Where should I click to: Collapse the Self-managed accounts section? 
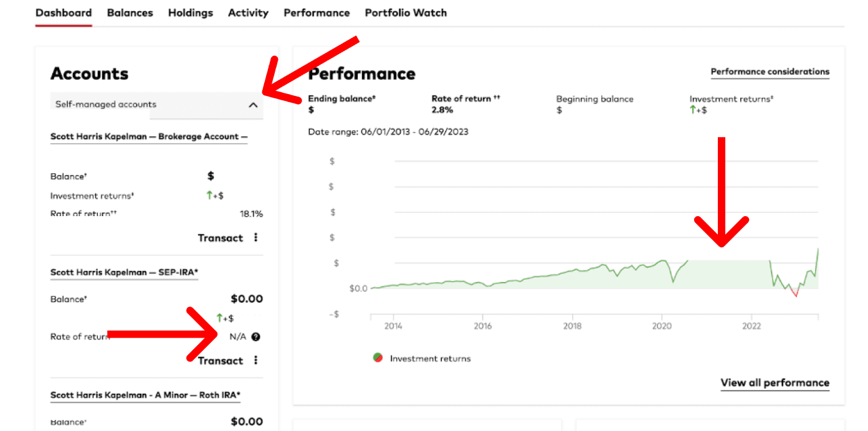253,105
